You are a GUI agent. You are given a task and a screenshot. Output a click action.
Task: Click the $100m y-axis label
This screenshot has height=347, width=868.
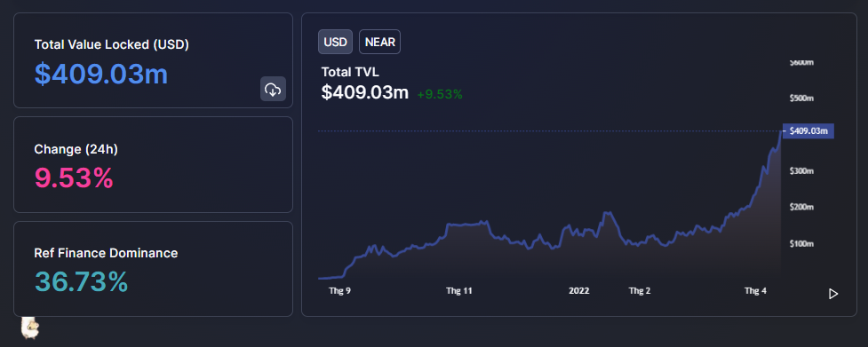(x=801, y=244)
